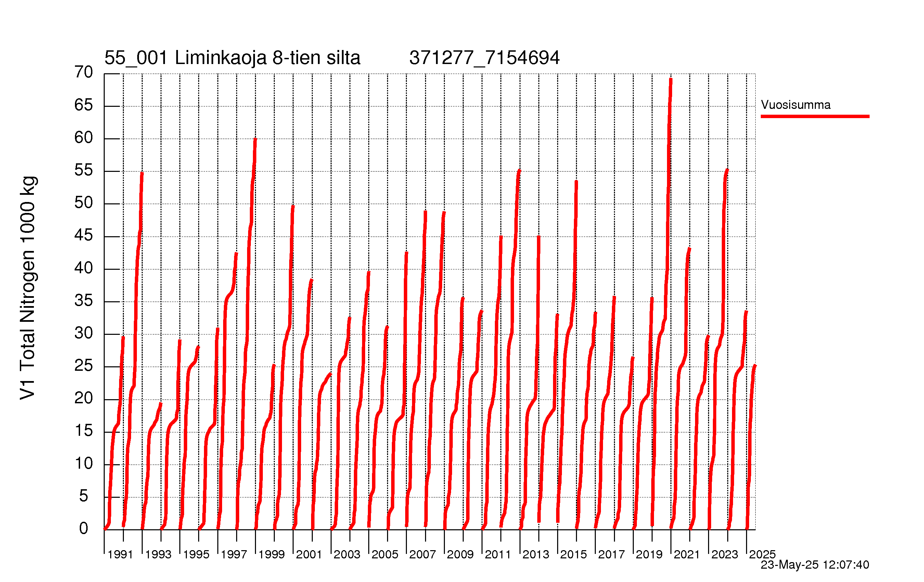Image resolution: width=924 pixels, height=582 pixels.
Task: Click the x-axis year label 1993
Action: [158, 554]
